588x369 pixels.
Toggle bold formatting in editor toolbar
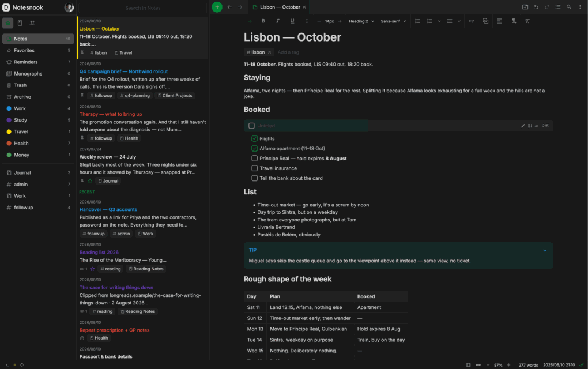click(x=263, y=21)
